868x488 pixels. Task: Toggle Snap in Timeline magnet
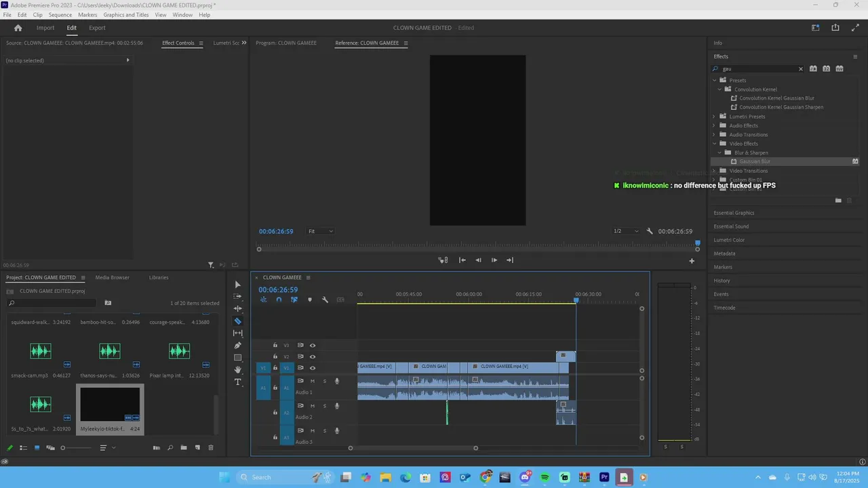(x=279, y=300)
